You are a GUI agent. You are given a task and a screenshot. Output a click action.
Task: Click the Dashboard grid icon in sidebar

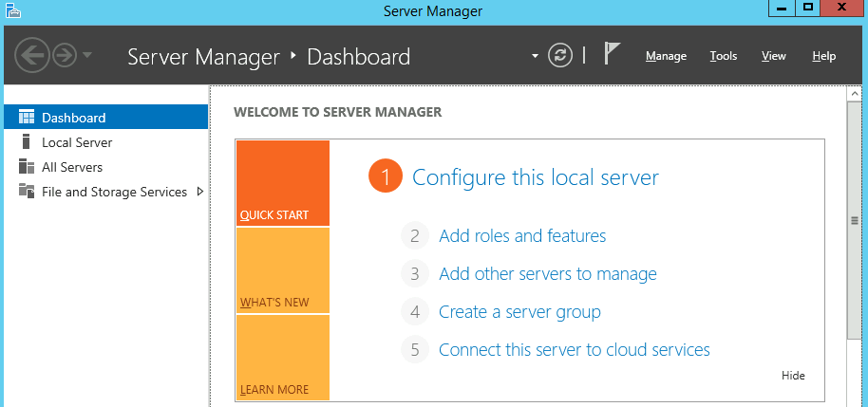coord(27,118)
